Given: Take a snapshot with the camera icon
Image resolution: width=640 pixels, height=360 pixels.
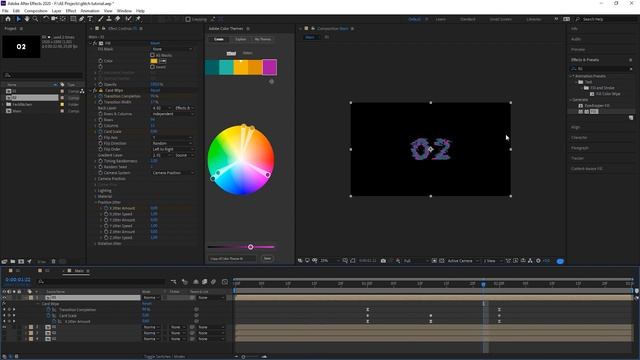Looking at the screenshot, I should 383,260.
